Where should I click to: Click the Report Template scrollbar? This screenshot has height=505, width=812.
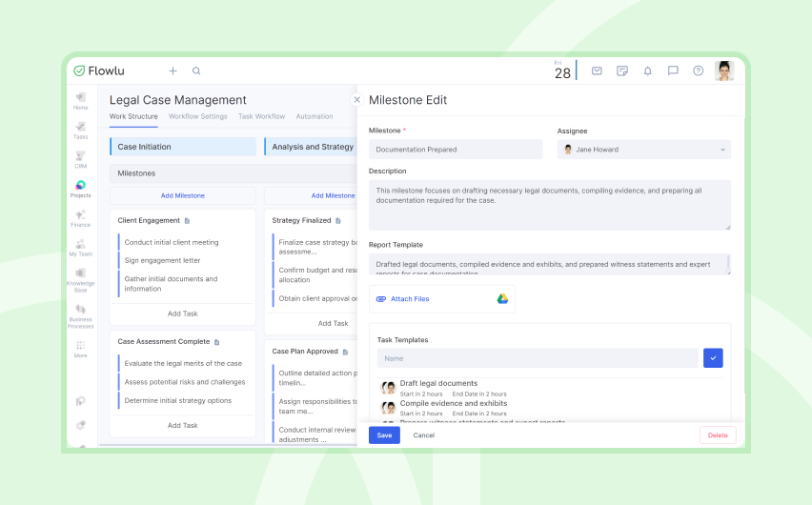[728, 264]
